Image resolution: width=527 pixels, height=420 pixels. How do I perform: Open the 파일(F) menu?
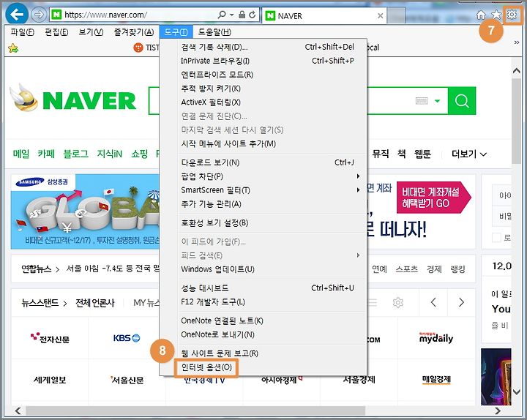22,32
